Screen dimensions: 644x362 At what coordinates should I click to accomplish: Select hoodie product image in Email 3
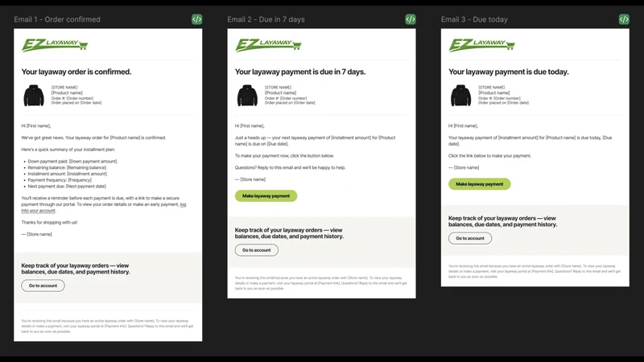tap(460, 95)
